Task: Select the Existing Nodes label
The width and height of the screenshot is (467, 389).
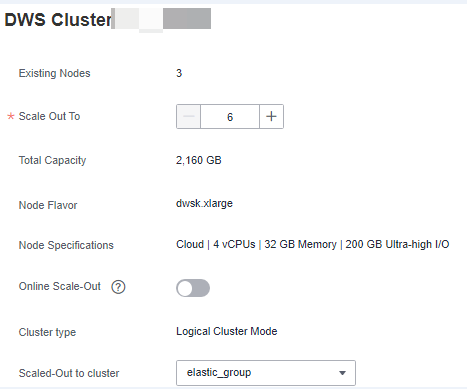Action: (x=54, y=73)
